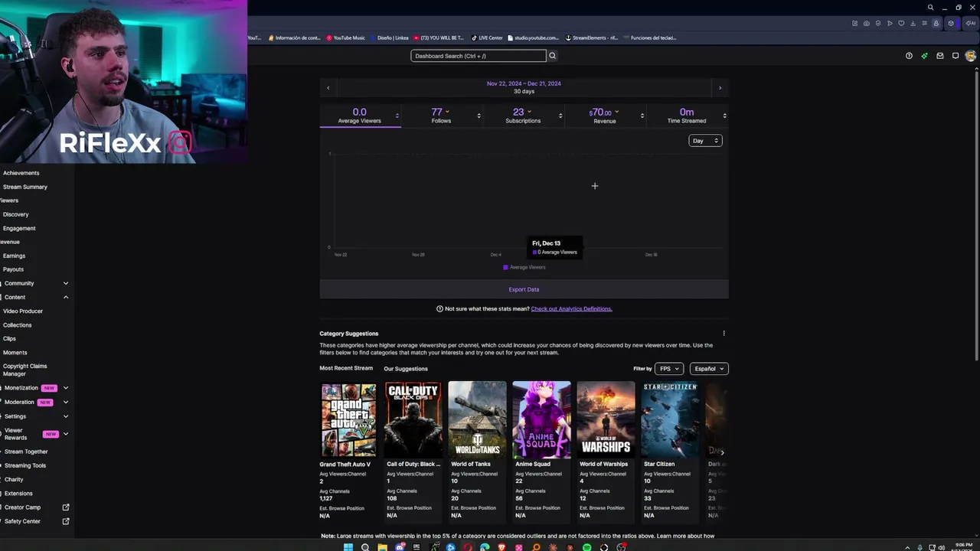Open the whispers chat bubble icon
This screenshot has height=551, width=980.
(955, 56)
